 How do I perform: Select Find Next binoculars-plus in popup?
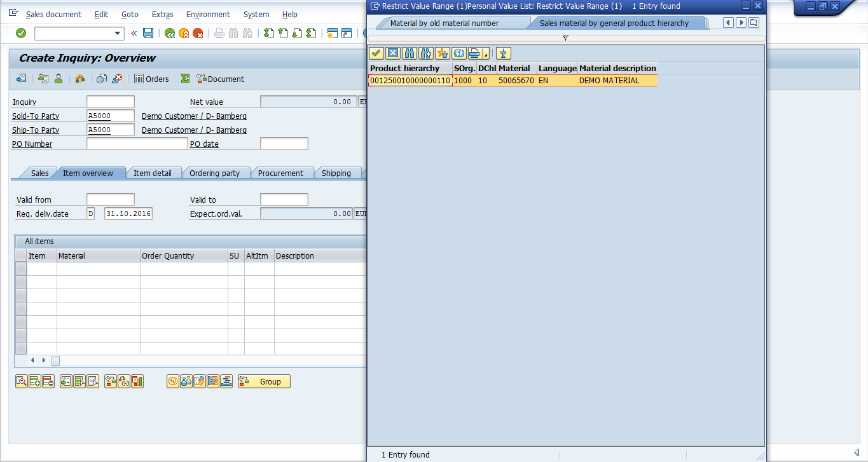coord(426,53)
